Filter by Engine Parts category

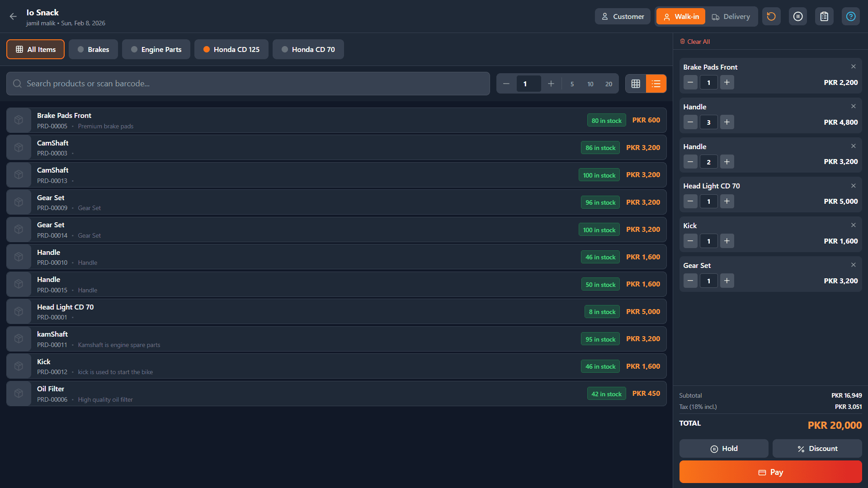(156, 49)
